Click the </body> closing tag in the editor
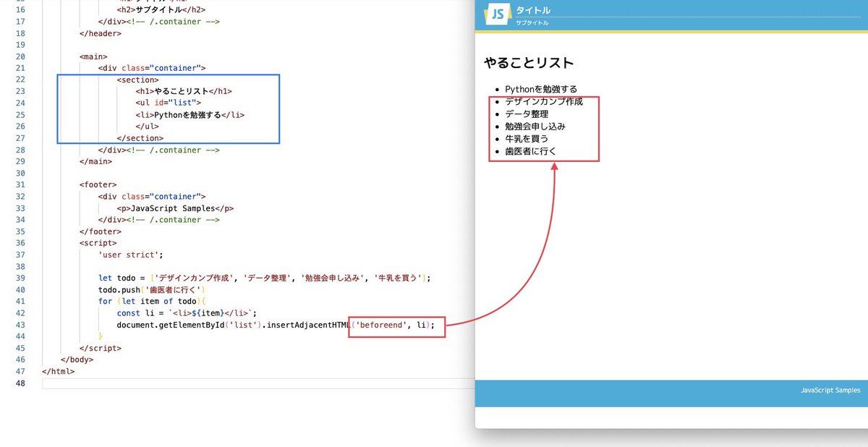This screenshot has height=447, width=868. click(77, 359)
